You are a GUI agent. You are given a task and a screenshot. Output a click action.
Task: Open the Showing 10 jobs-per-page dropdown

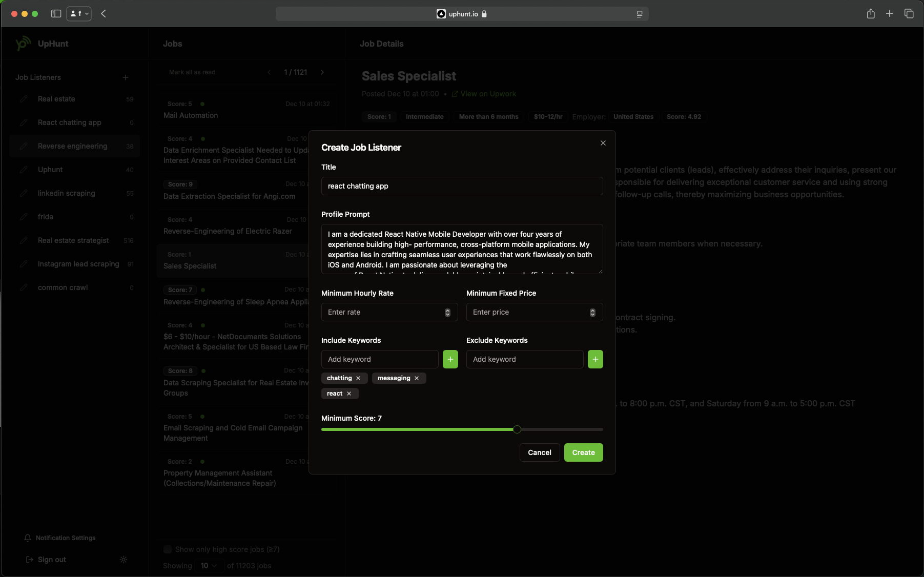pyautogui.click(x=208, y=566)
